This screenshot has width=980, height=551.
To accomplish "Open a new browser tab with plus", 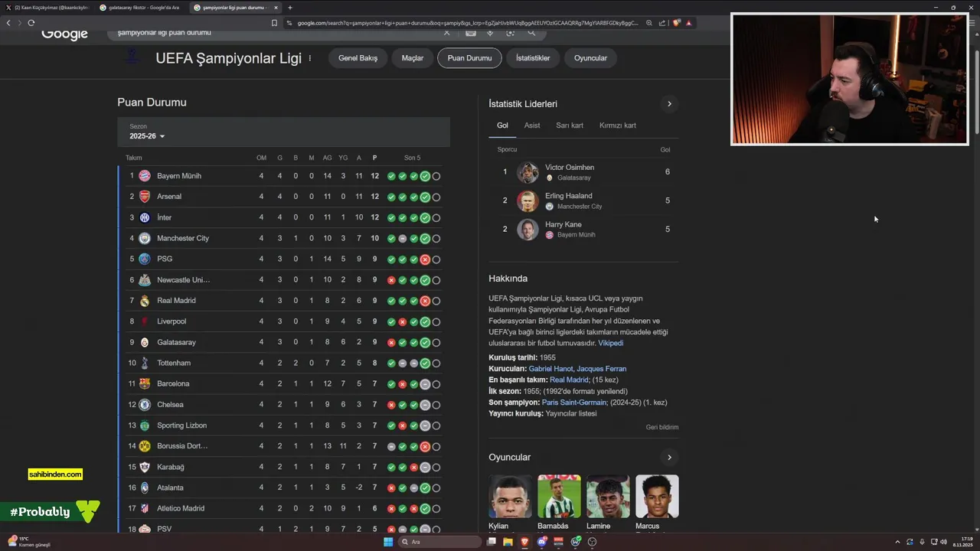I will tap(289, 8).
